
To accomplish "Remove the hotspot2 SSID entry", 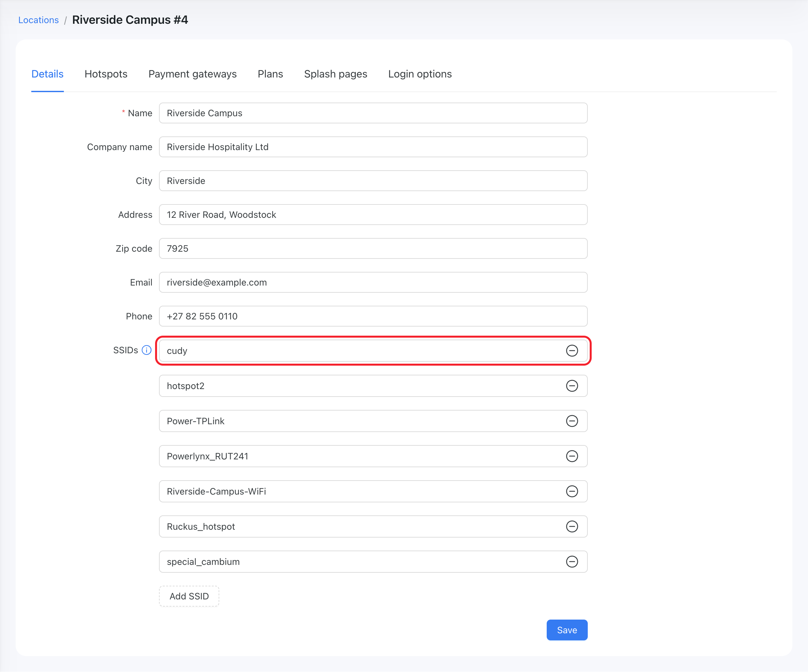I will pos(572,386).
